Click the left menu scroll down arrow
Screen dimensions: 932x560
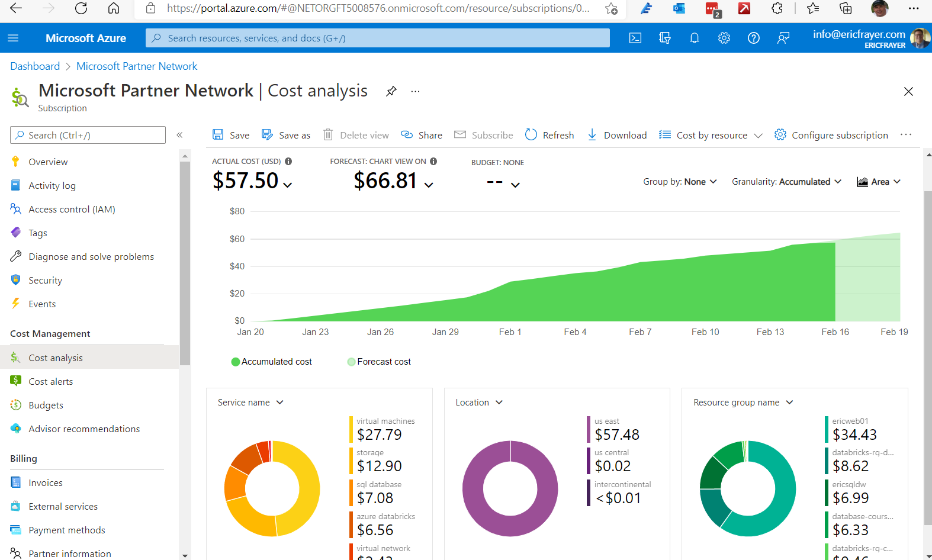(x=185, y=555)
